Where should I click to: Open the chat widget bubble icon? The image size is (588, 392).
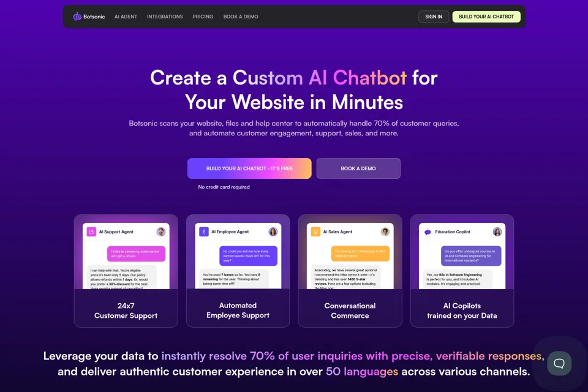[x=559, y=363]
